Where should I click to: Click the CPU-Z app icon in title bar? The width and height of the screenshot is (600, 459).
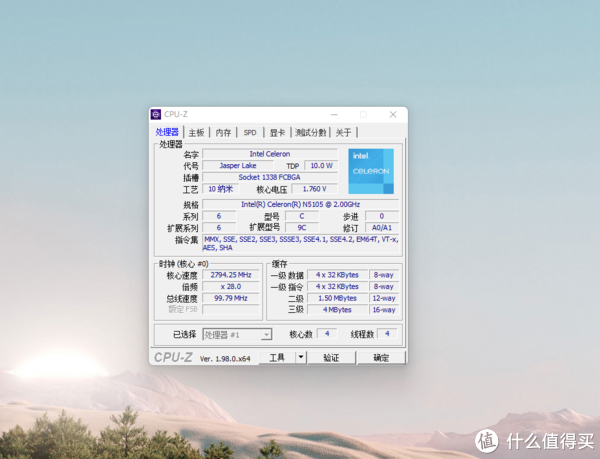(156, 114)
